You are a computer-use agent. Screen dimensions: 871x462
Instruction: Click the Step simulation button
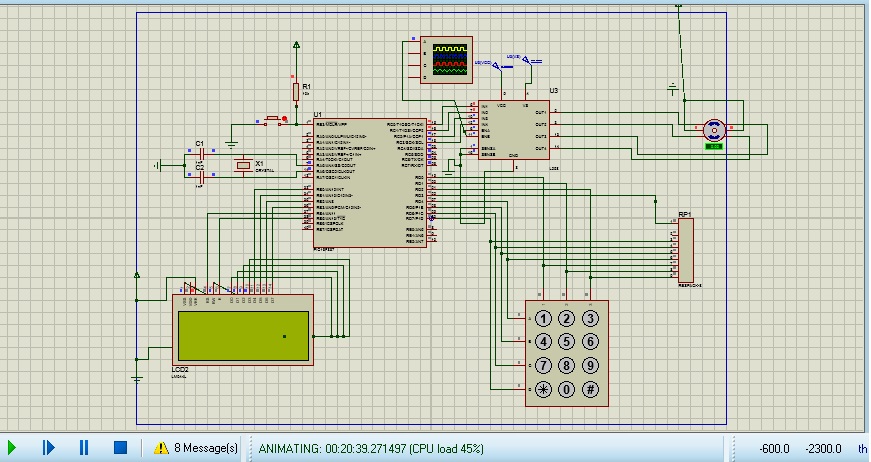coord(48,448)
